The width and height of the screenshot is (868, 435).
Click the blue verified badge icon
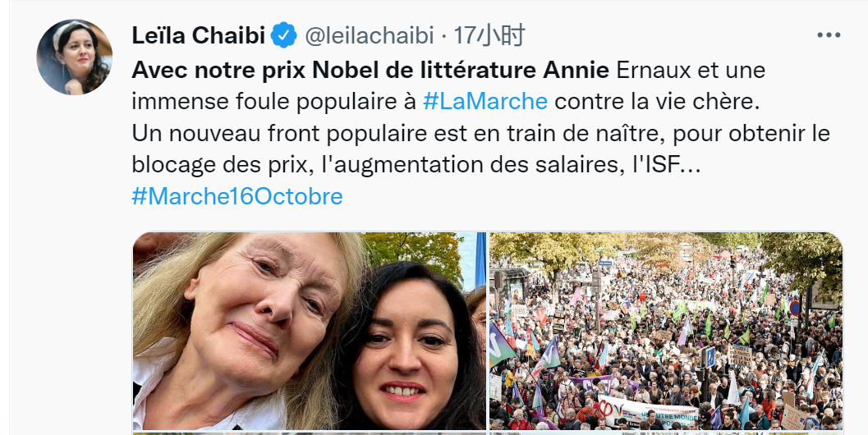284,36
